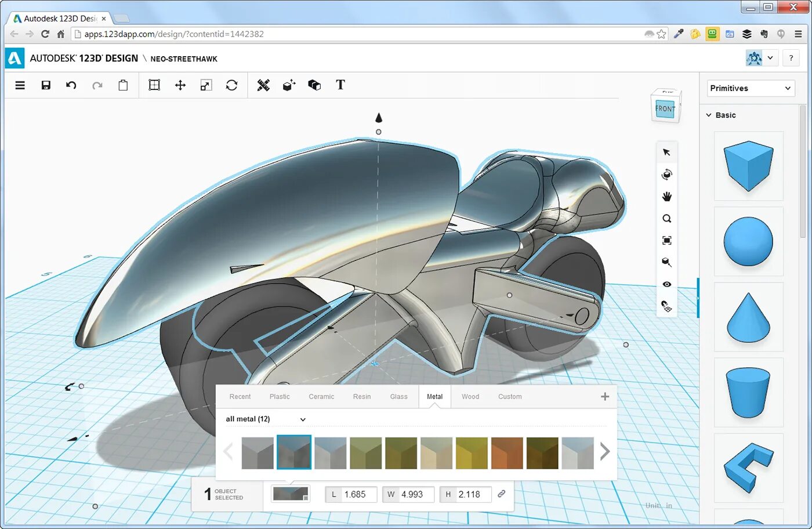Toggle object visibility with the eye icon

(x=666, y=284)
